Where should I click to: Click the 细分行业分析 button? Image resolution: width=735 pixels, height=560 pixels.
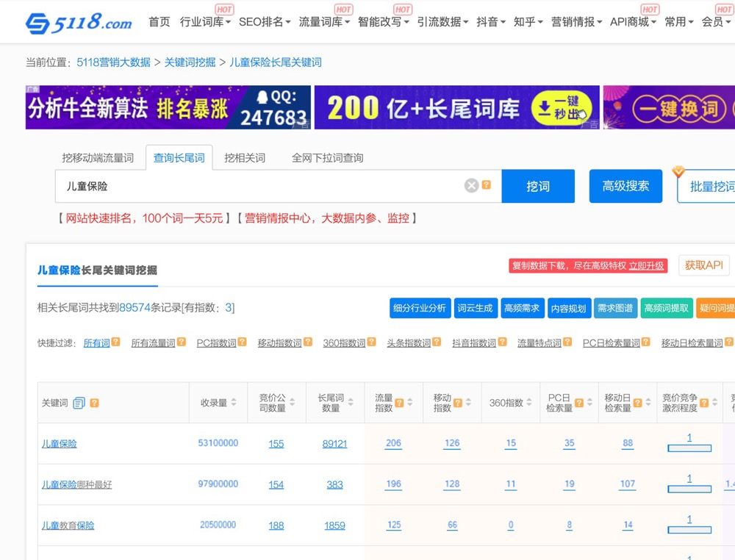pos(420,308)
